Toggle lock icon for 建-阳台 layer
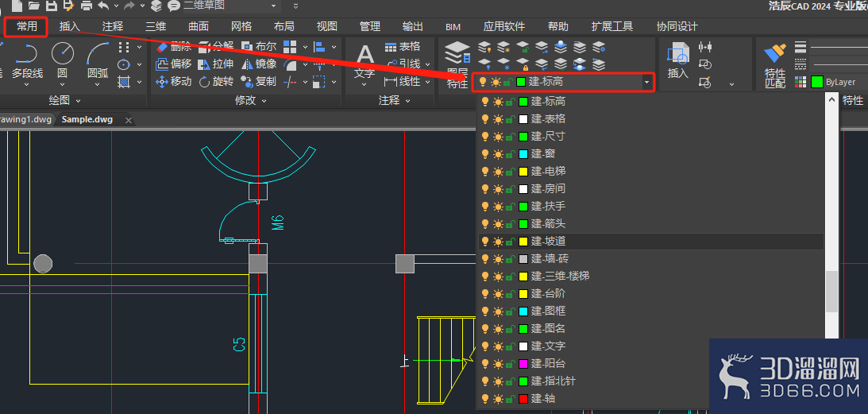 (x=509, y=364)
